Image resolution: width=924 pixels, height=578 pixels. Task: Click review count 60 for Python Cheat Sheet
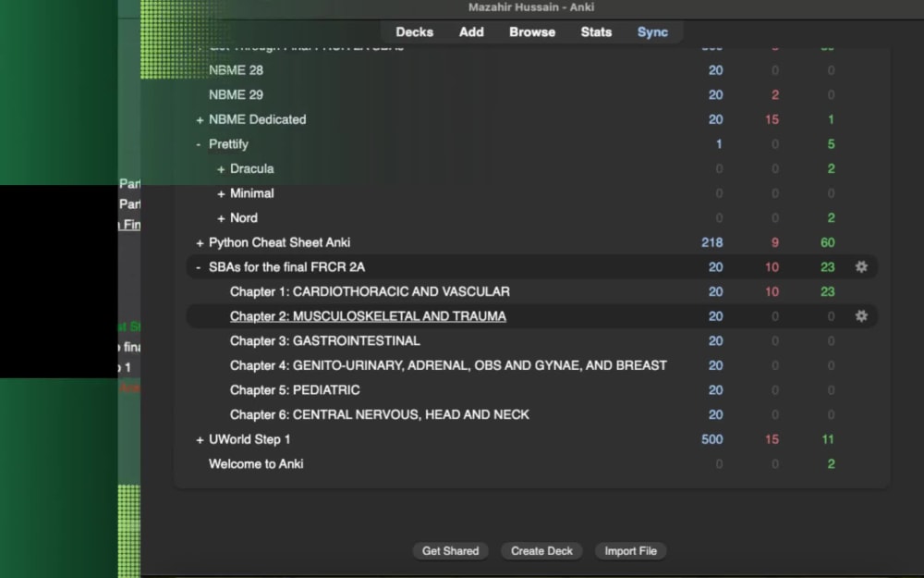point(827,242)
